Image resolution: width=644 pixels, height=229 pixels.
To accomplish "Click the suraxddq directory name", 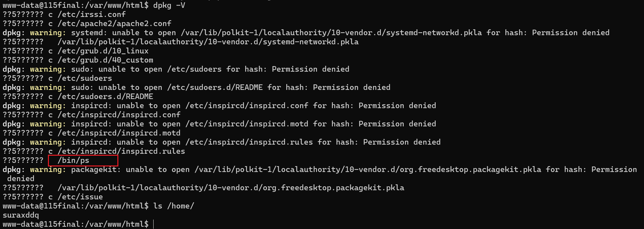I will pyautogui.click(x=21, y=215).
